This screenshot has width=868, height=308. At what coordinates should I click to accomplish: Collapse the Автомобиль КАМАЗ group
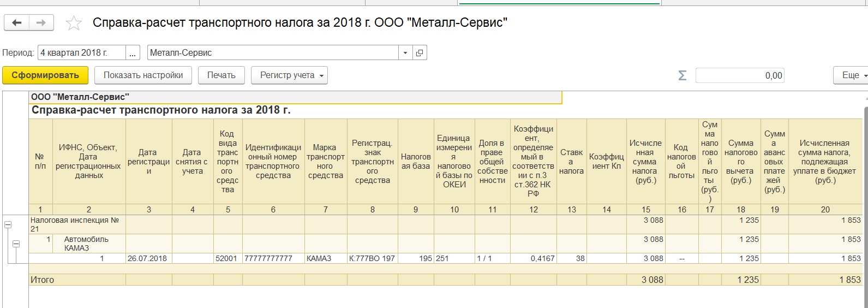(x=16, y=244)
